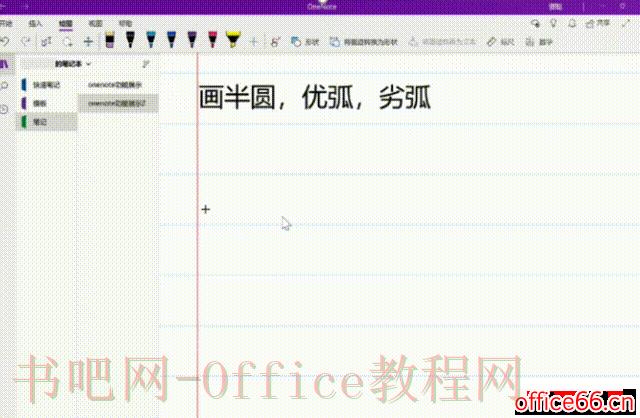Select the Eraser tool
Viewport: 640px width, 418px height.
click(x=109, y=40)
